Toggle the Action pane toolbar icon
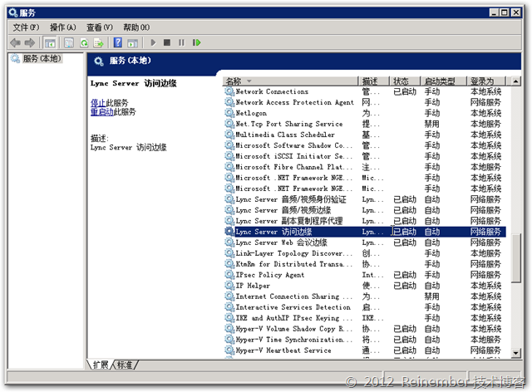 [133, 42]
